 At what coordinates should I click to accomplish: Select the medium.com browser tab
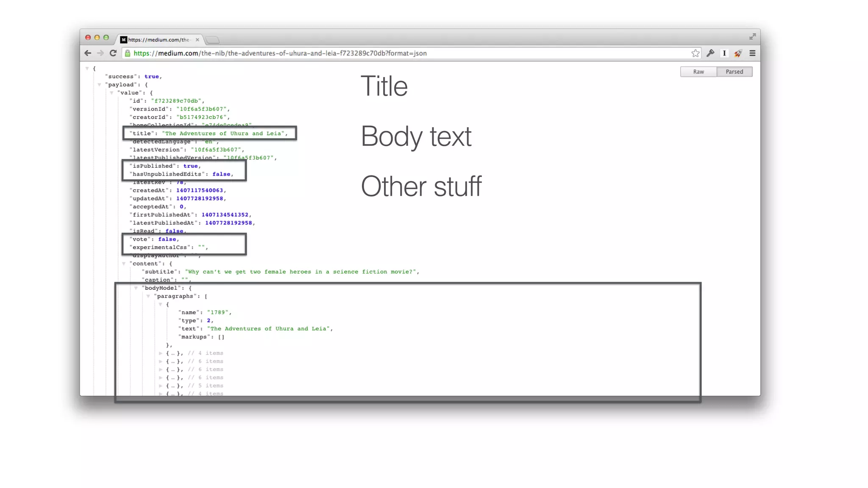pyautogui.click(x=159, y=40)
